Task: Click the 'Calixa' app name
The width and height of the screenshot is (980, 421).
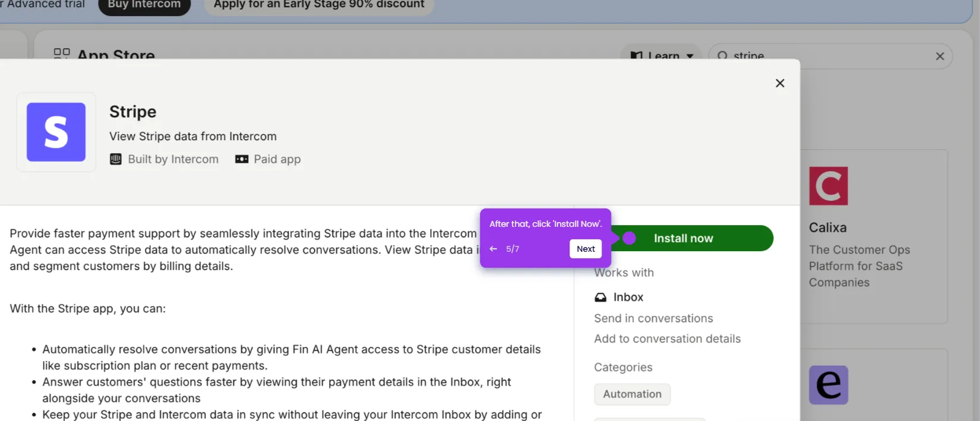Action: [x=827, y=227]
